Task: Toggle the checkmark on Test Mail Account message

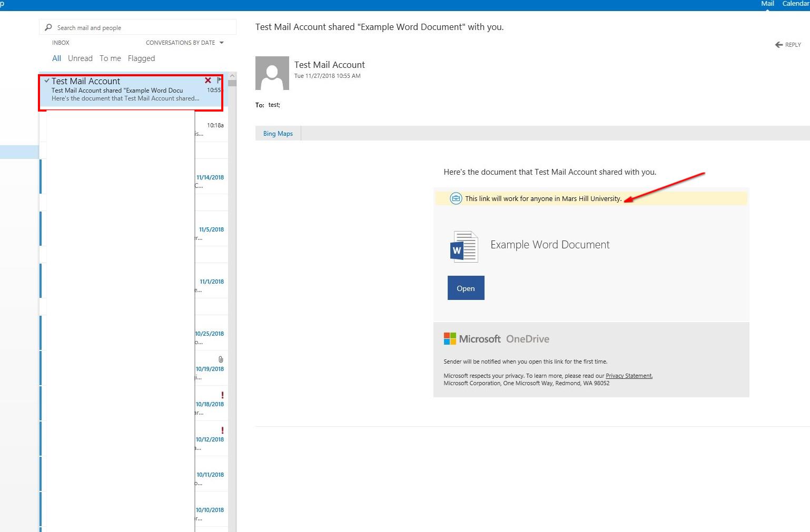Action: tap(47, 81)
